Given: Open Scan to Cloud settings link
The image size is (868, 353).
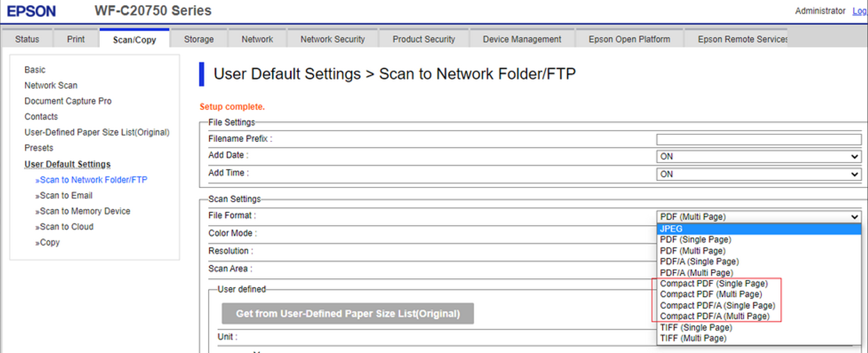Looking at the screenshot, I should [67, 227].
